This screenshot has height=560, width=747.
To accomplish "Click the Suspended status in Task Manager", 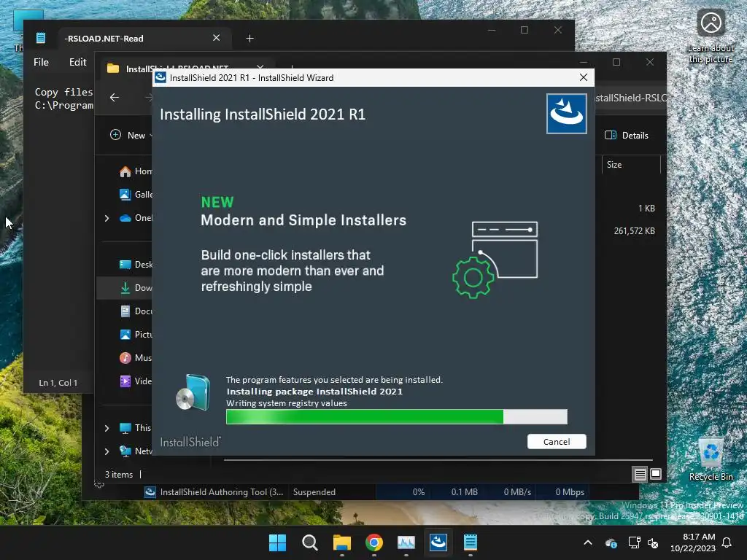I will tap(314, 492).
